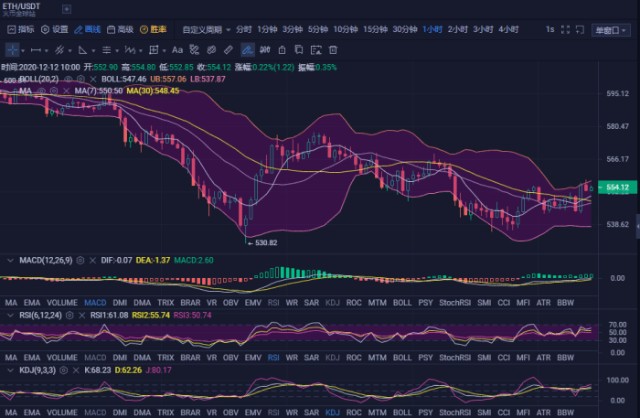Click the save chart image icon
The width and height of the screenshot is (640, 418).
point(316,50)
